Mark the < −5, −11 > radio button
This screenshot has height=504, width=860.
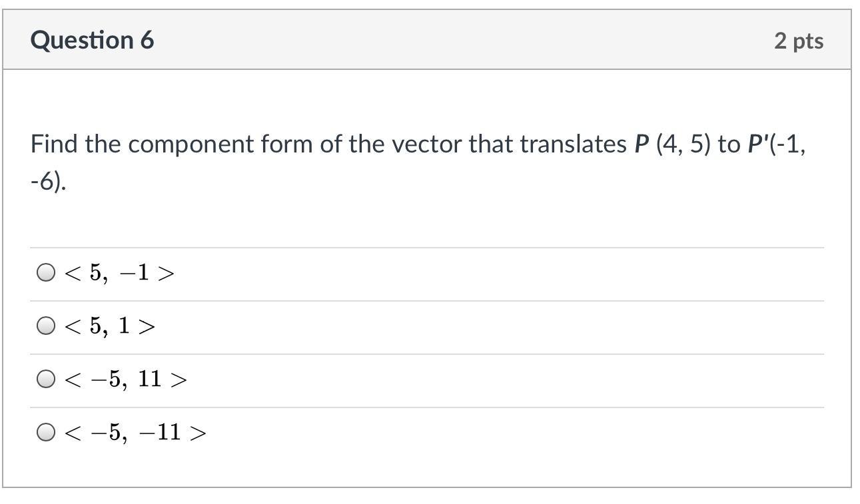click(x=45, y=433)
